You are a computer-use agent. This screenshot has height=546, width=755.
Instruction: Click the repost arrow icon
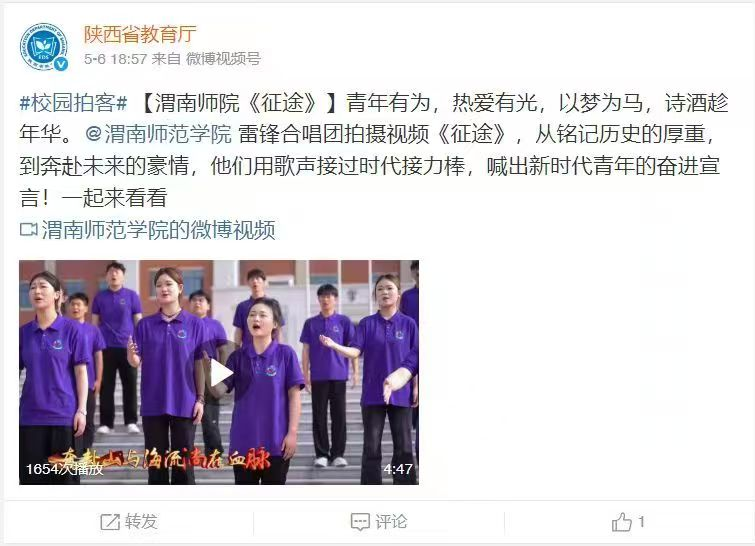pyautogui.click(x=110, y=522)
